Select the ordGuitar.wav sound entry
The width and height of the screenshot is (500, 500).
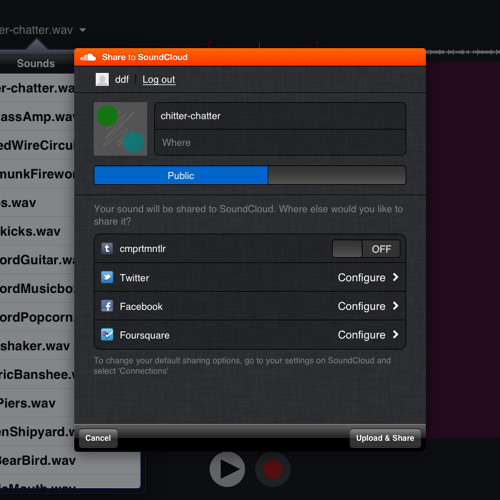37,260
